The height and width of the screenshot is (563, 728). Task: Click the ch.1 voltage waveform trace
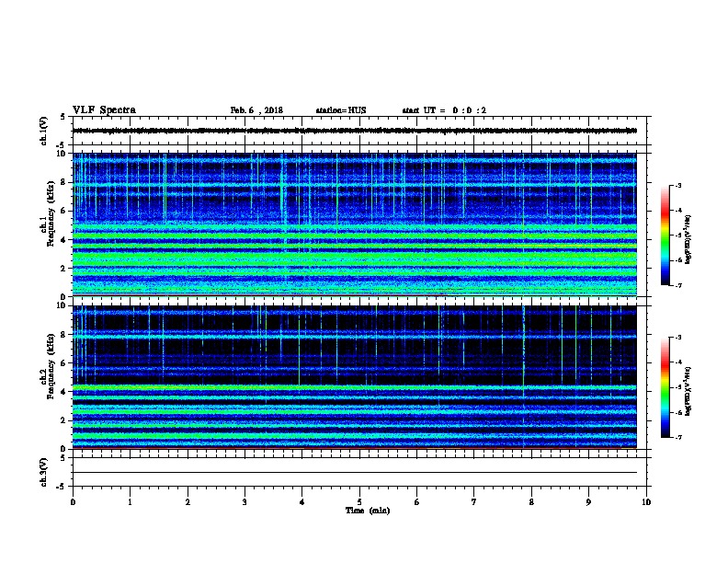click(x=355, y=131)
